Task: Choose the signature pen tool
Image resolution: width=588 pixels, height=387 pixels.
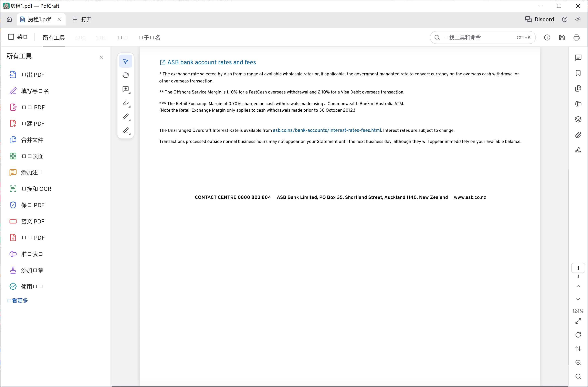Action: click(x=126, y=131)
